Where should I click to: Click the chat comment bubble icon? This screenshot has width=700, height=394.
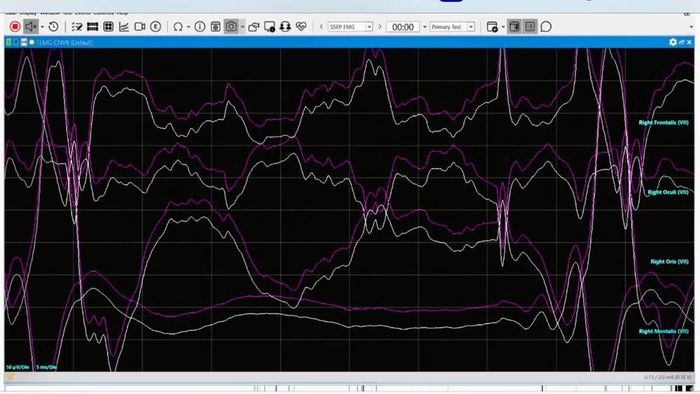[x=546, y=27]
